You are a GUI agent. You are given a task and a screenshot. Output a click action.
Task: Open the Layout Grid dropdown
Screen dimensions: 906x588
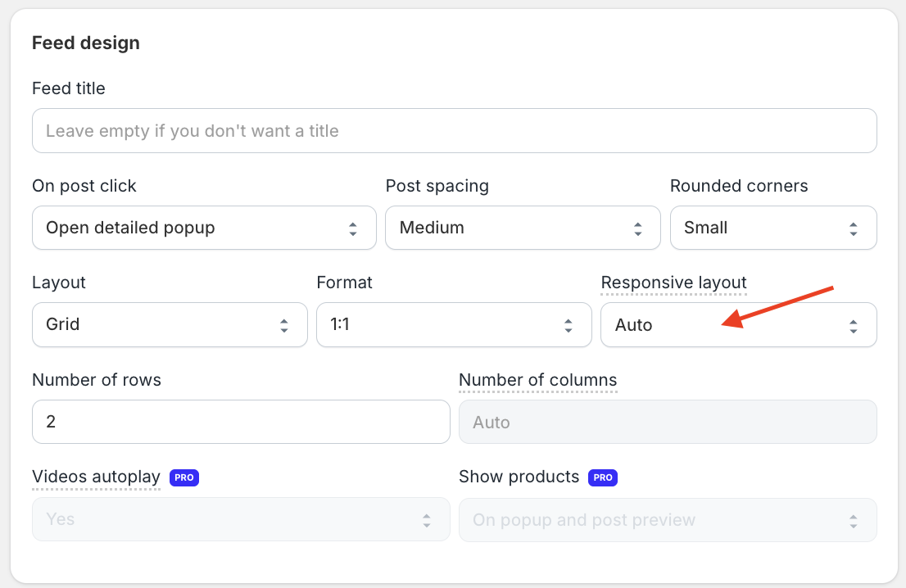pos(170,324)
